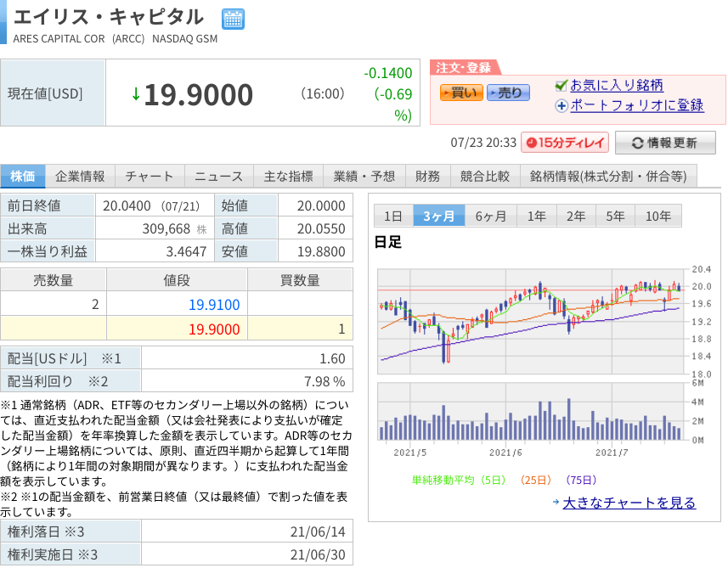Viewport: 728px width, 568px height.
Task: Open the 主な指標 tab
Action: [x=288, y=177]
